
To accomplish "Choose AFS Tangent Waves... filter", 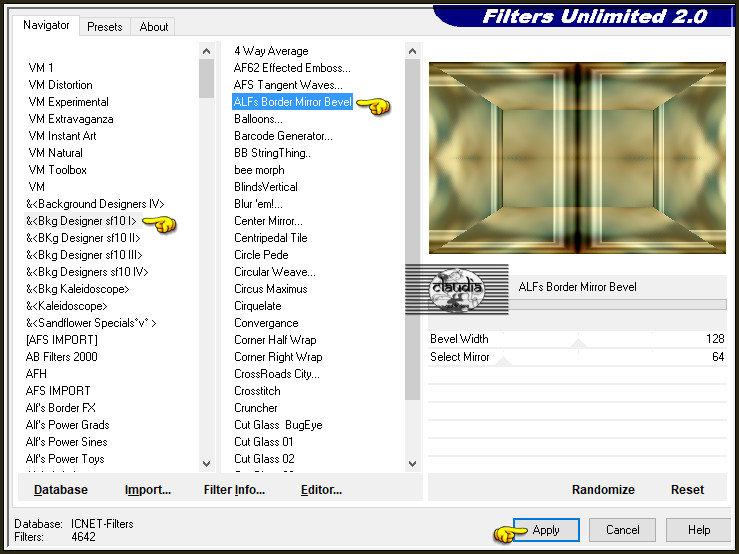I will click(288, 85).
